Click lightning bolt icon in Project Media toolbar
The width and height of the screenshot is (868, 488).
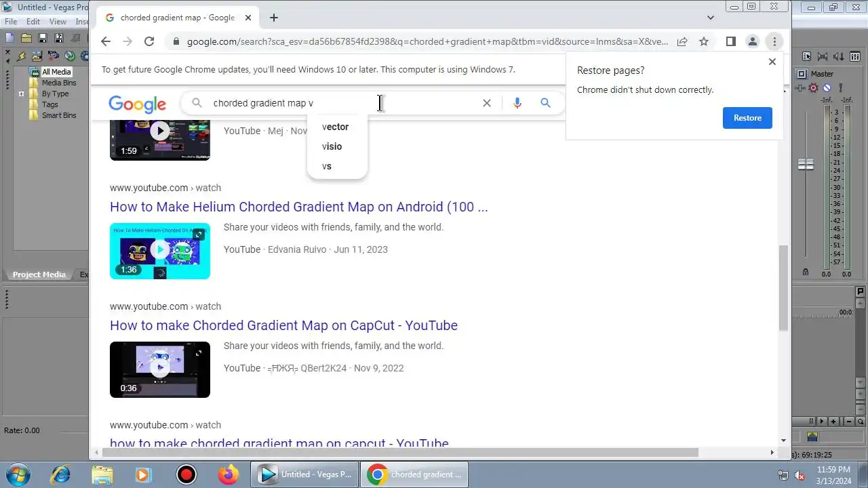(x=21, y=56)
